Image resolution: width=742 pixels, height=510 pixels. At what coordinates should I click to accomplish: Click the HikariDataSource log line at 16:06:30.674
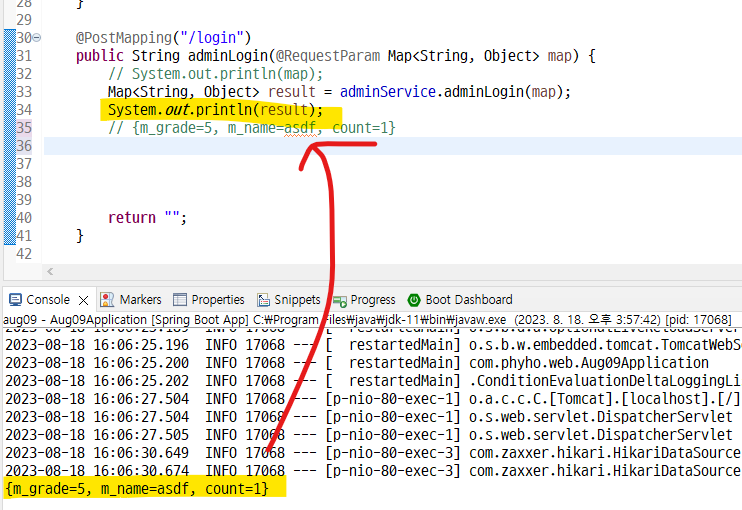373,471
